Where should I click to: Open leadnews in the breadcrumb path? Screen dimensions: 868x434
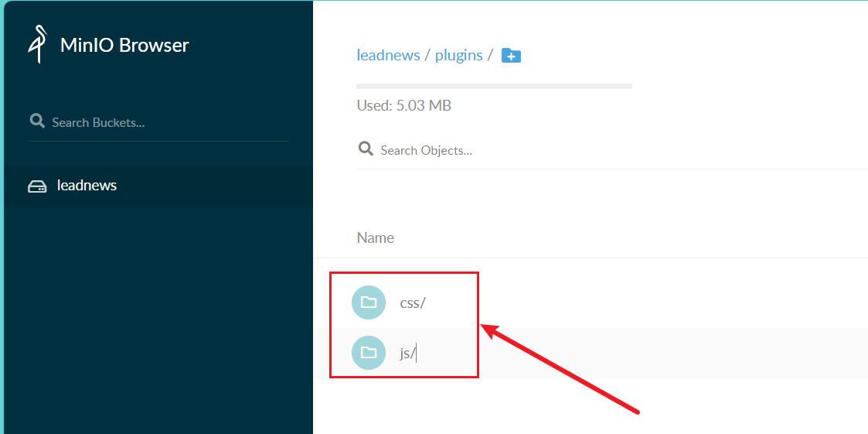(388, 56)
